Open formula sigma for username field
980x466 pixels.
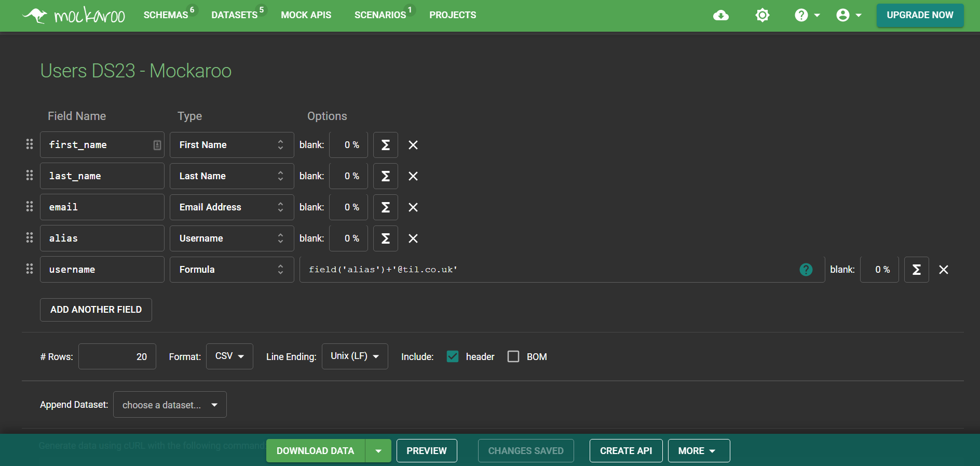(x=917, y=270)
